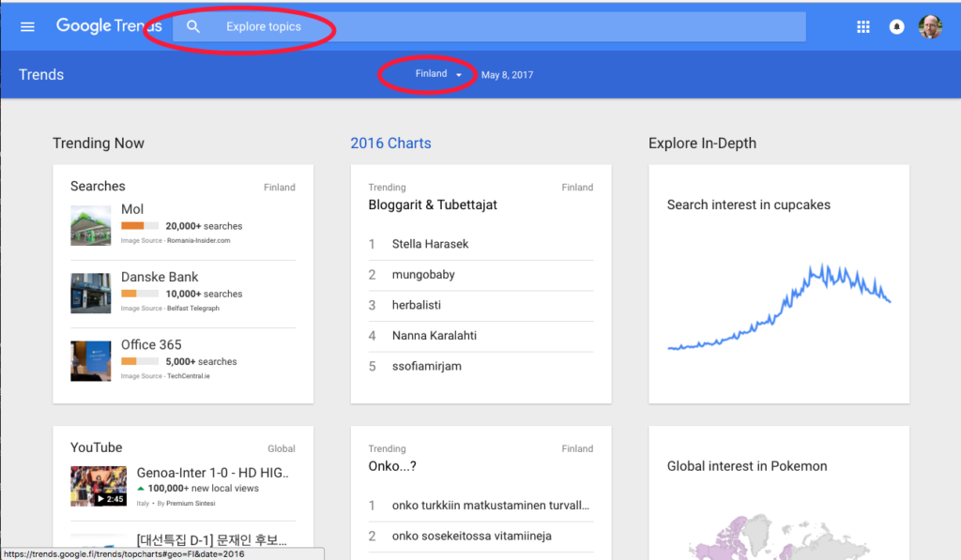Click the search magnifier icon
This screenshot has height=560, width=961.
click(193, 27)
